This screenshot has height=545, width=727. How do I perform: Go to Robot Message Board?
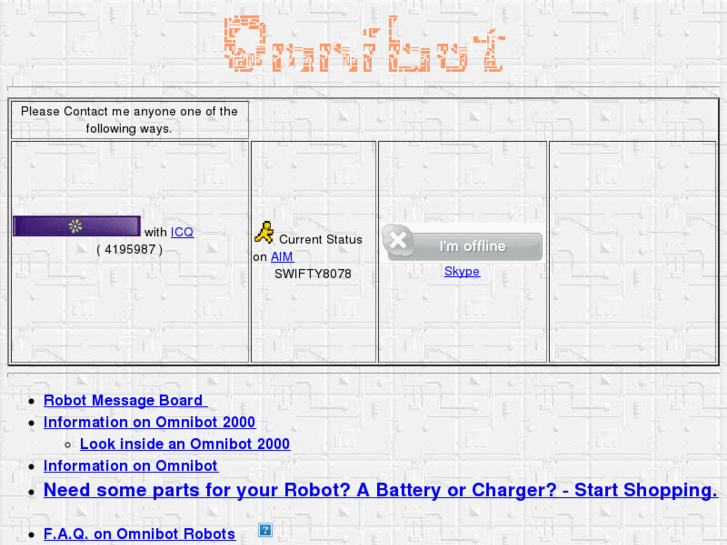click(x=125, y=400)
